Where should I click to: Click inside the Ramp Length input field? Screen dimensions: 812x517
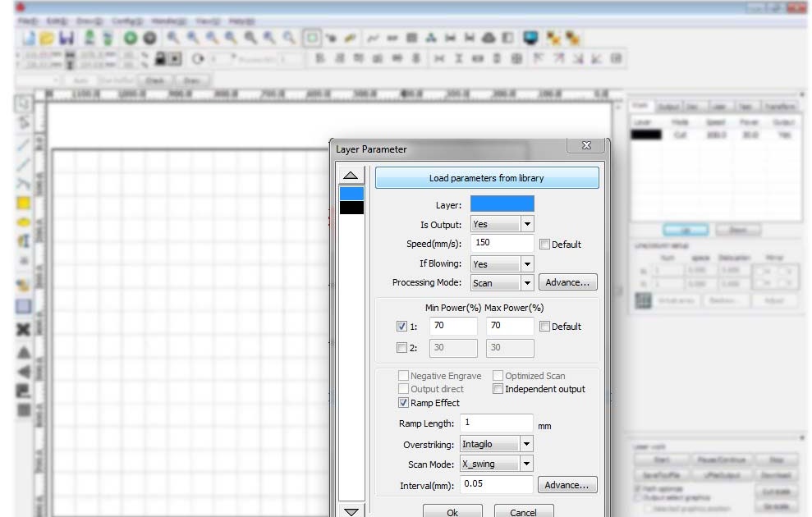coord(496,423)
